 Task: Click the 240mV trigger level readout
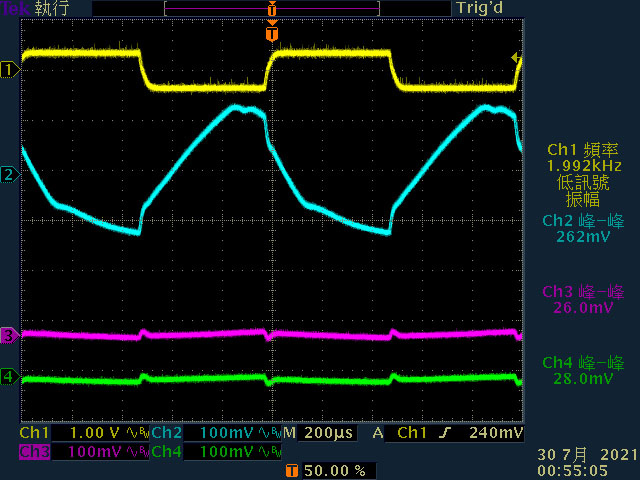tap(496, 433)
